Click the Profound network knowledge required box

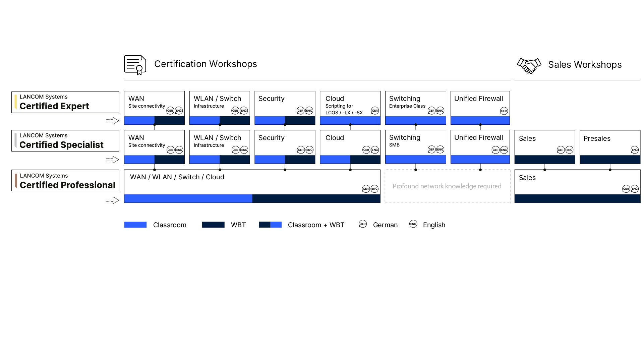click(x=447, y=186)
